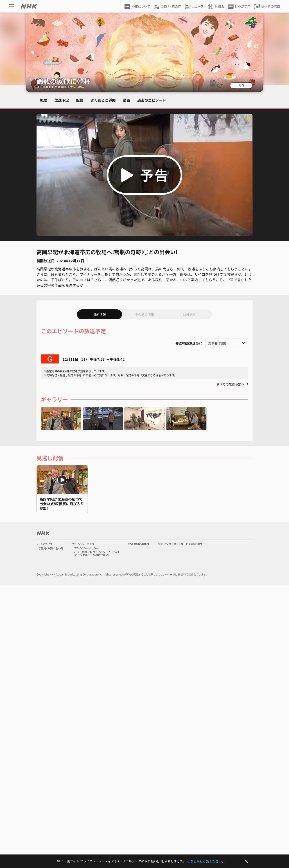This screenshot has height=868, width=289.
Task: Open NHKについて header link
Action: point(137,6)
